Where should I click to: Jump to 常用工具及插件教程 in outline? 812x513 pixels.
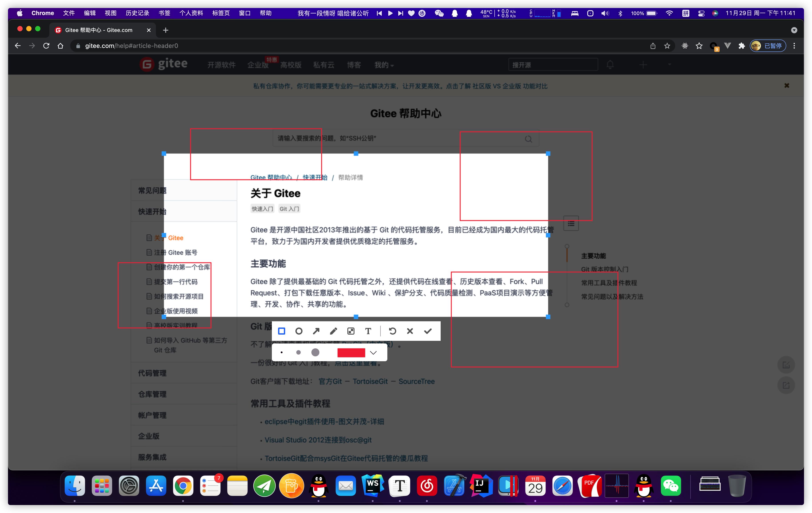tap(609, 283)
